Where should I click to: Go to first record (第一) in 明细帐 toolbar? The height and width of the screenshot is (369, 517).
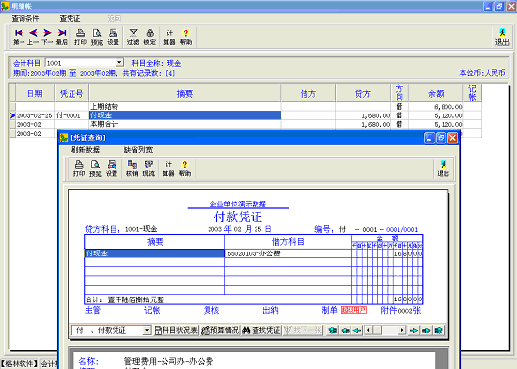[19, 37]
